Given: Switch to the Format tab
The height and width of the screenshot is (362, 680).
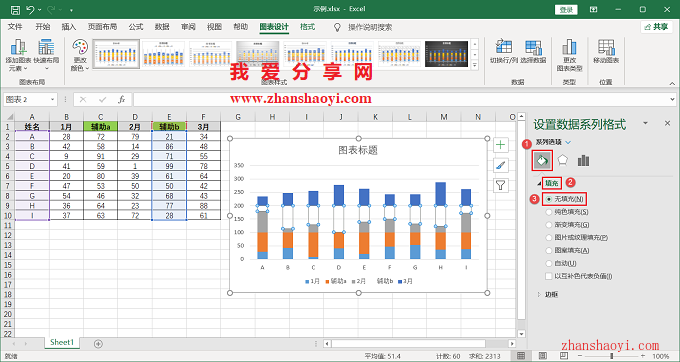Looking at the screenshot, I should tap(307, 27).
